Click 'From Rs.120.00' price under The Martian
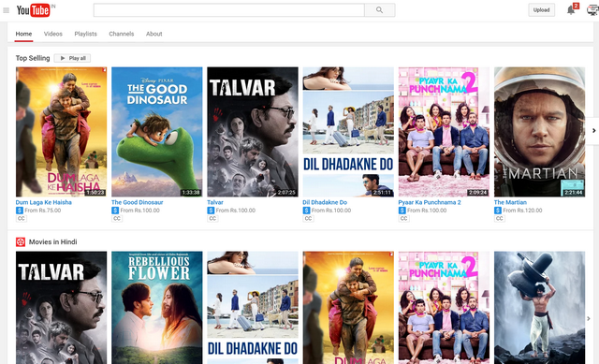The image size is (599, 364). click(x=522, y=211)
